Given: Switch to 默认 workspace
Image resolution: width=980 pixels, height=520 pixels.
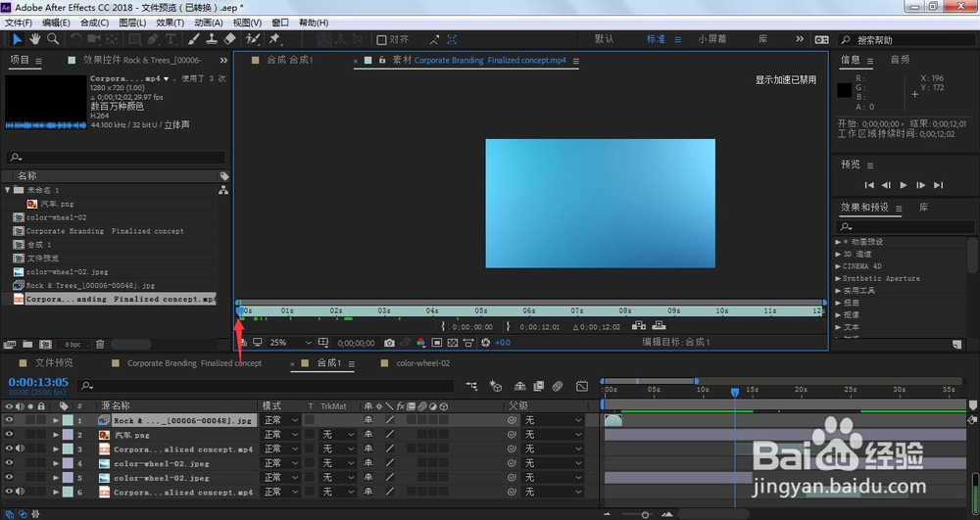Looking at the screenshot, I should tap(604, 39).
